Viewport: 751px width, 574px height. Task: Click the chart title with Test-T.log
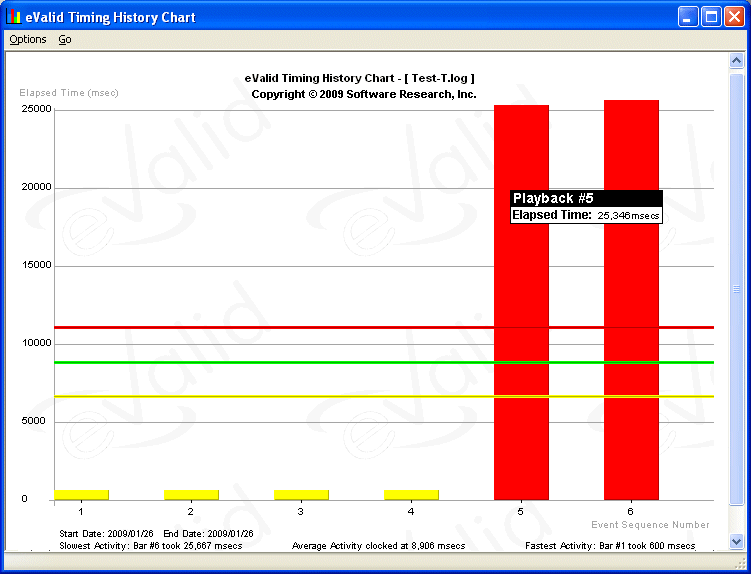pyautogui.click(x=359, y=78)
